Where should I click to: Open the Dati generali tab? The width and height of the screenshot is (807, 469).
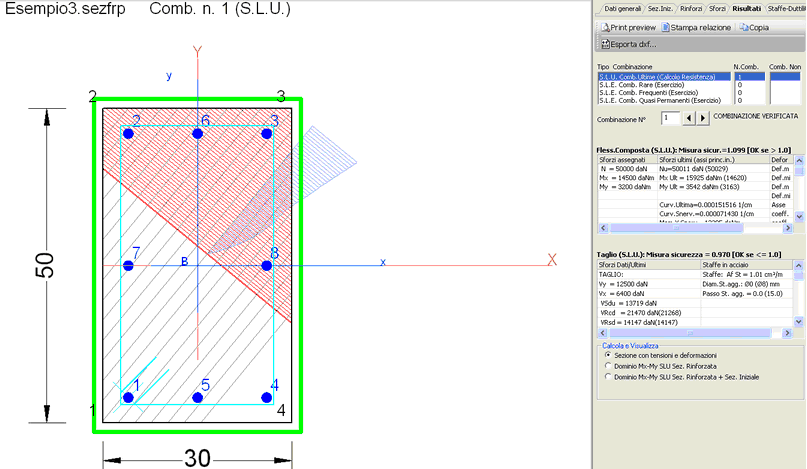point(622,9)
